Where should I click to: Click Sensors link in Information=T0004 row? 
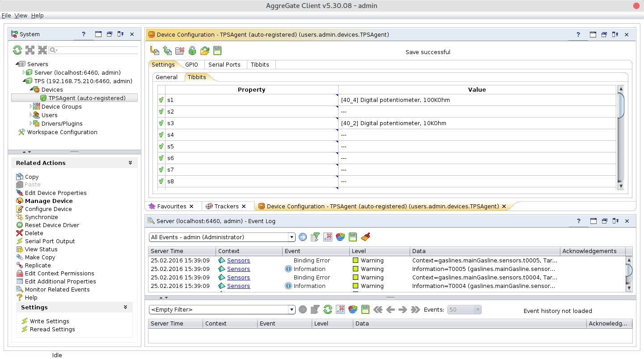coord(238,286)
